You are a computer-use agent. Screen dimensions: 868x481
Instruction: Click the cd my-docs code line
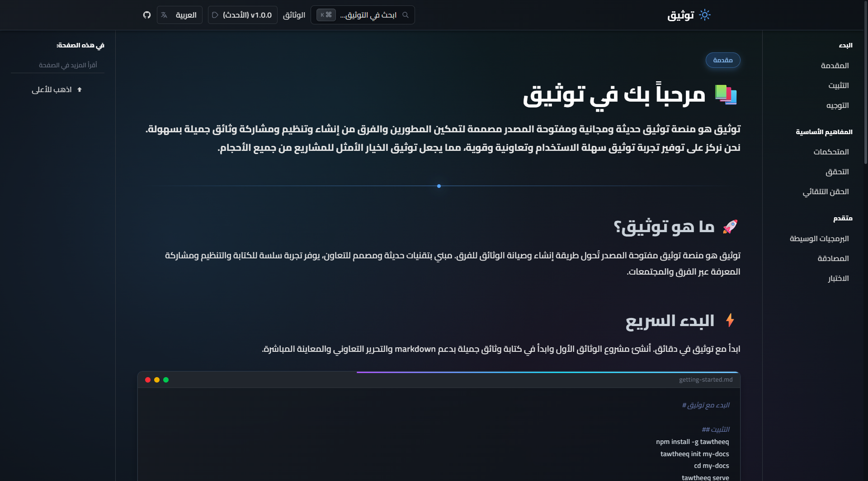coord(712,466)
